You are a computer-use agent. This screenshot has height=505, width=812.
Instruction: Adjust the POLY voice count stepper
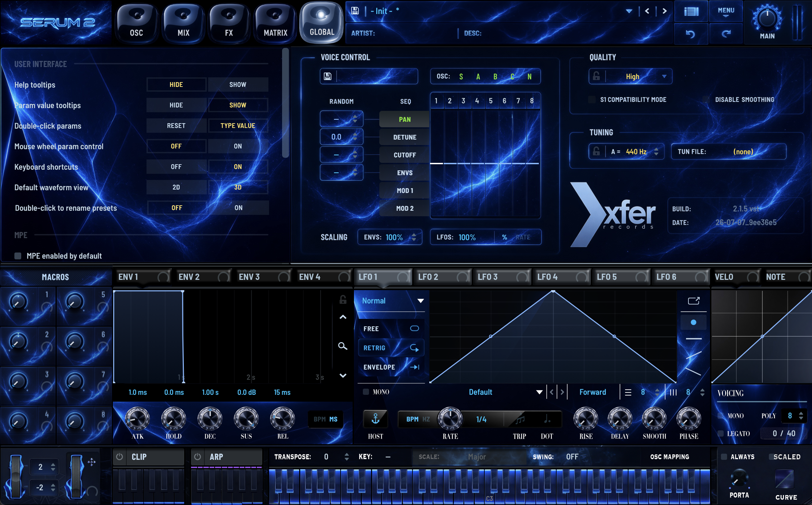pos(801,416)
